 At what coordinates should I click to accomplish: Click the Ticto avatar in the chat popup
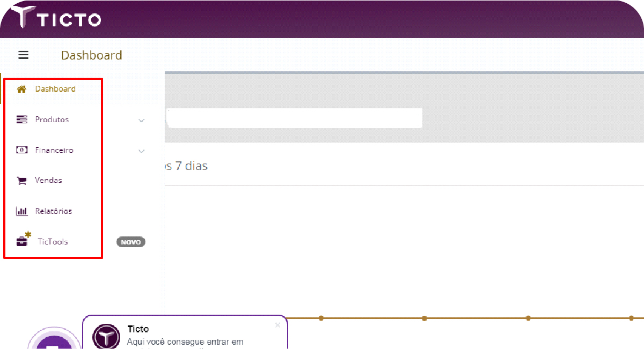106,337
